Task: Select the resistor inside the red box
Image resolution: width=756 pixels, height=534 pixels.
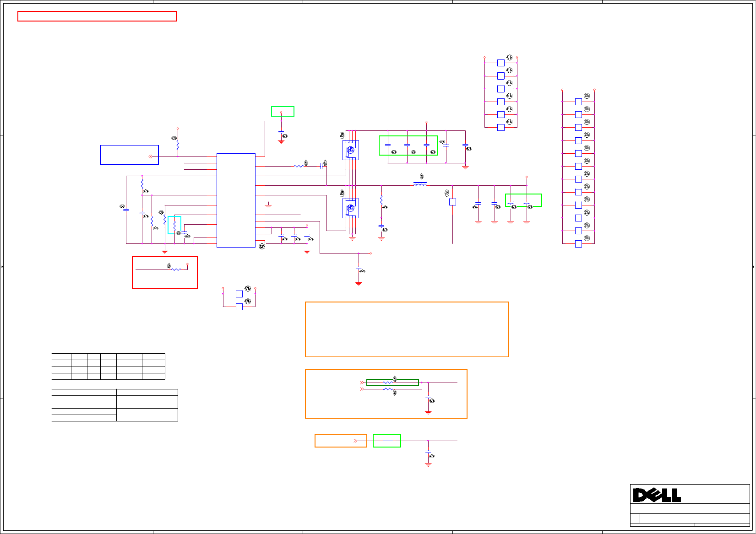Action: point(176,270)
